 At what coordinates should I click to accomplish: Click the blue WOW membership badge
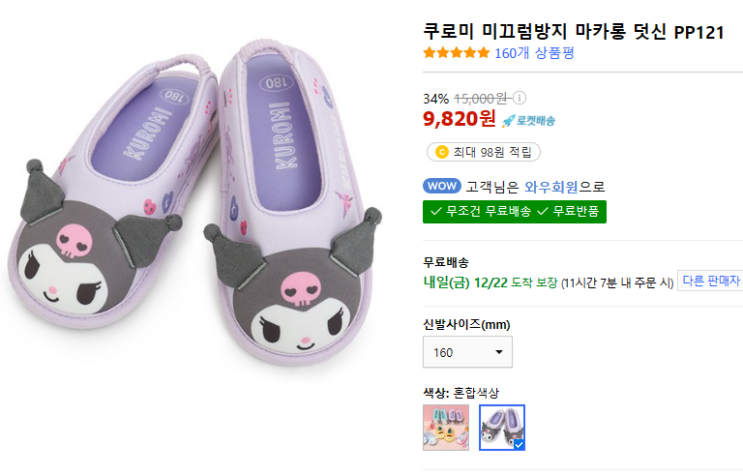[x=441, y=186]
